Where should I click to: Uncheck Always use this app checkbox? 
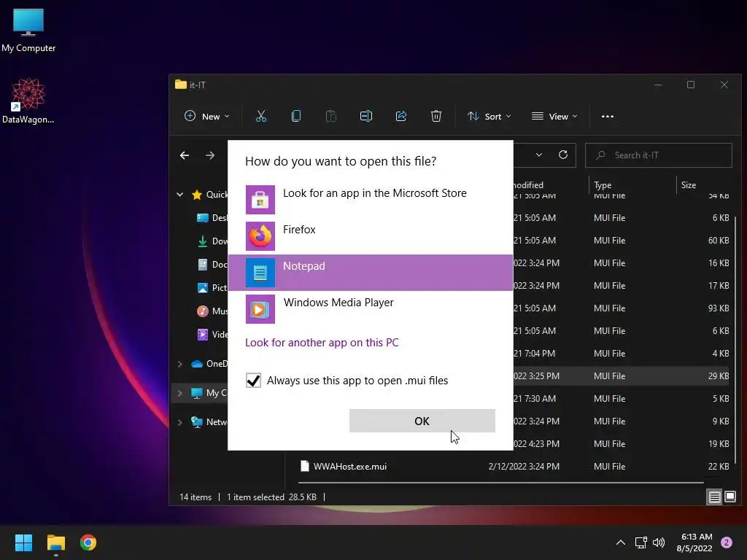(253, 381)
